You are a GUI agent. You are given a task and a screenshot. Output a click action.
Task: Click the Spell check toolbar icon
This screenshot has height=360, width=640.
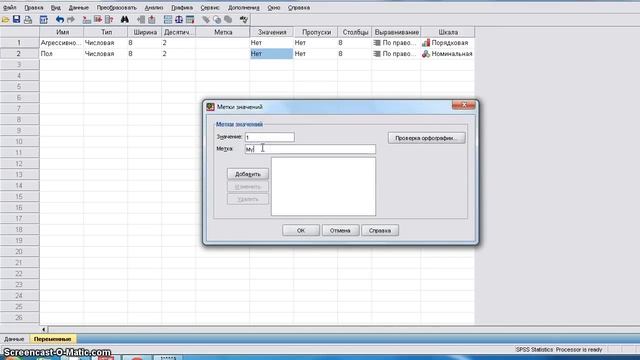pos(244,20)
